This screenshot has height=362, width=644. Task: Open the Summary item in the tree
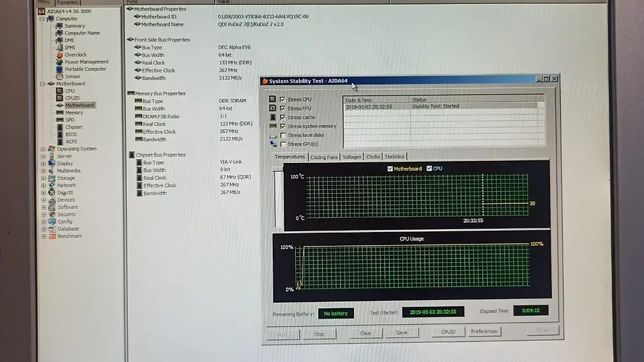coord(74,26)
